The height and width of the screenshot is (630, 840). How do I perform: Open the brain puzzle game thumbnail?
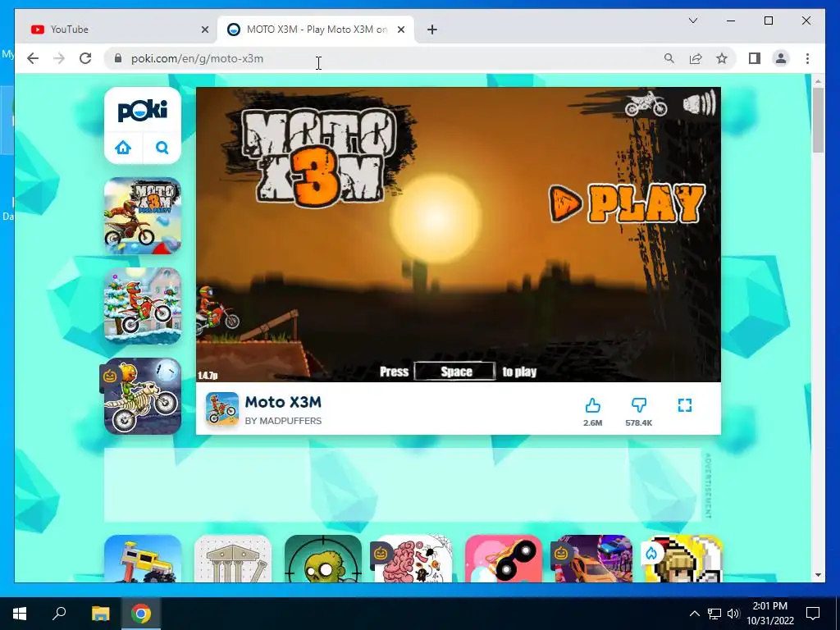click(x=413, y=558)
